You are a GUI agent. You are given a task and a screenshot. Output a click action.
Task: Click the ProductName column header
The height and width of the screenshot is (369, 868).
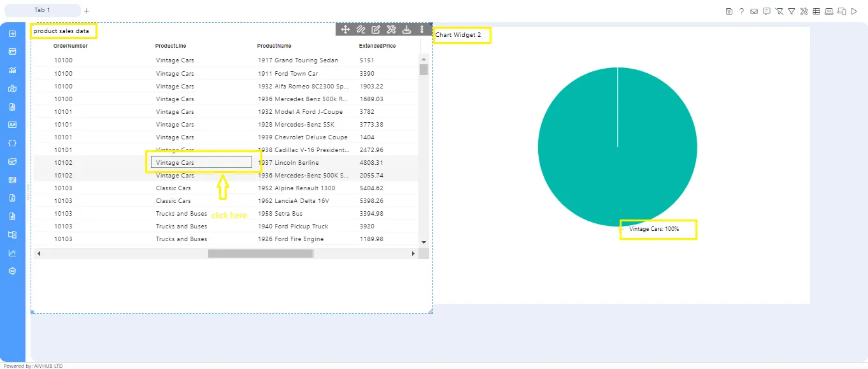point(274,46)
